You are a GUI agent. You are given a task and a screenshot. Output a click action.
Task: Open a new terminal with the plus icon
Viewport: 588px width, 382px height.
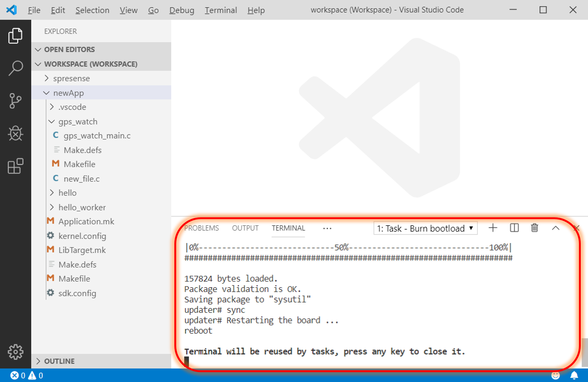coord(493,228)
